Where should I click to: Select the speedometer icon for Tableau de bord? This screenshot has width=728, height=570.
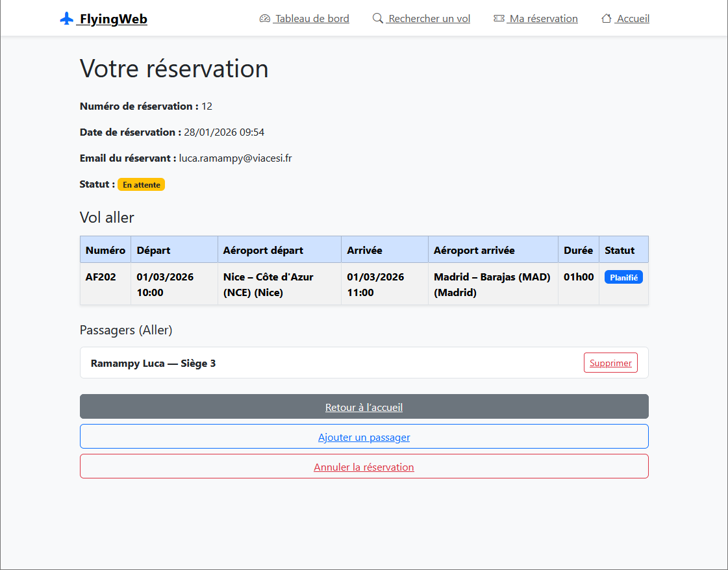coord(264,19)
